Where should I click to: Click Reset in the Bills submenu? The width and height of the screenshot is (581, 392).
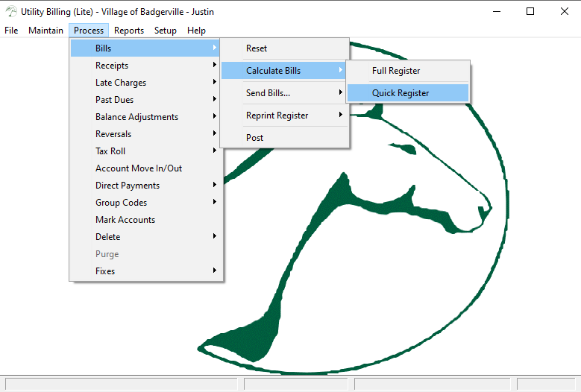point(257,48)
